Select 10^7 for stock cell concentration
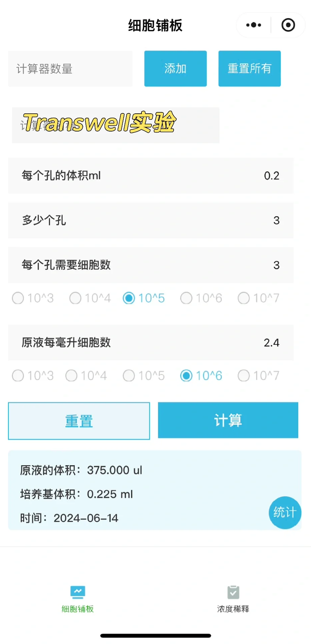The image size is (311, 644). click(x=258, y=376)
